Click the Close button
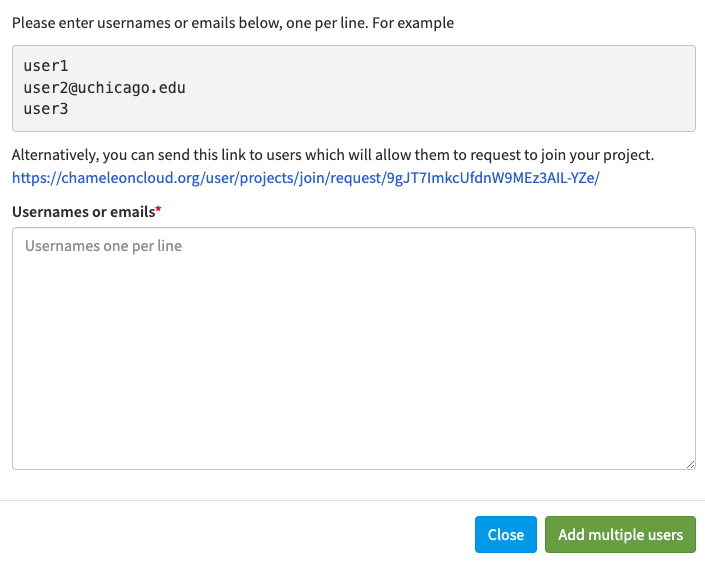 coord(505,534)
